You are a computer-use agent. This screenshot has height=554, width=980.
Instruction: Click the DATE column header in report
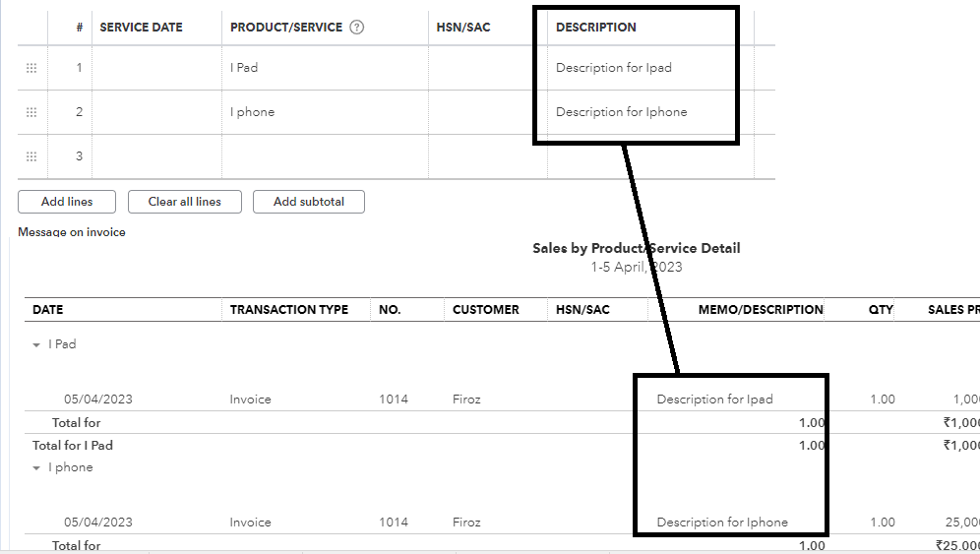pos(47,309)
